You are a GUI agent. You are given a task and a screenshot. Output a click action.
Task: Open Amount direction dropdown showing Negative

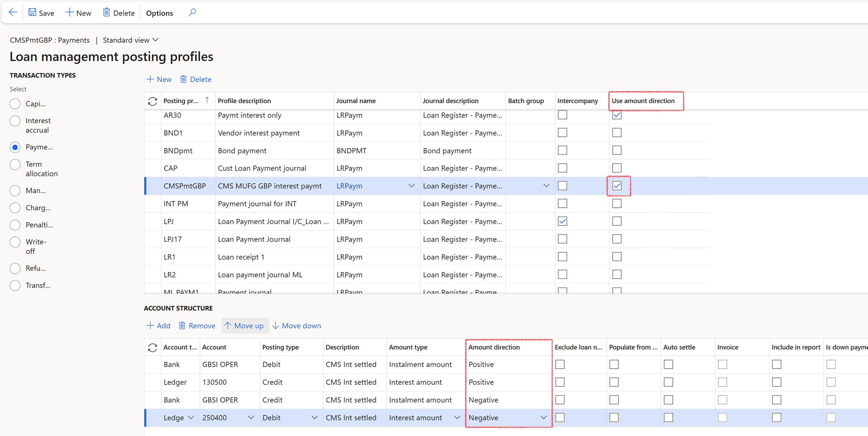[543, 418]
